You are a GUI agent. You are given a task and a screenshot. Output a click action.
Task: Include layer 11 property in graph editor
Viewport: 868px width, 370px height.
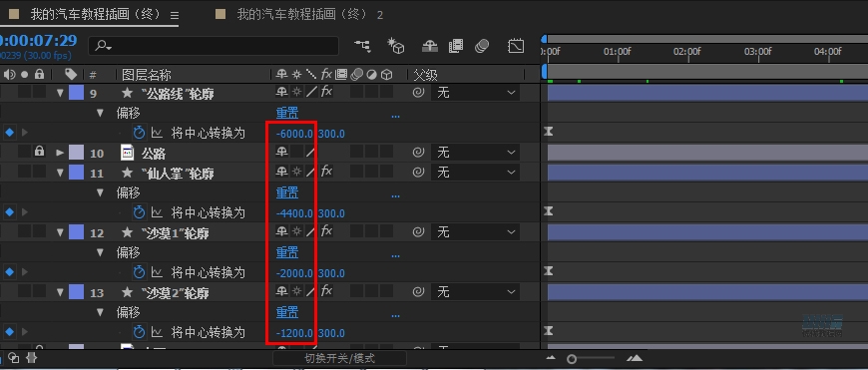click(x=158, y=213)
